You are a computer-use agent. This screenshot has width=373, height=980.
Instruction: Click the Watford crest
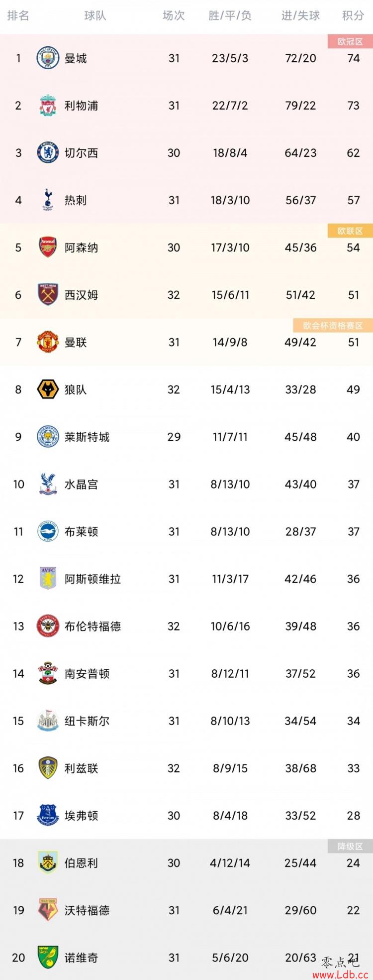tap(48, 910)
